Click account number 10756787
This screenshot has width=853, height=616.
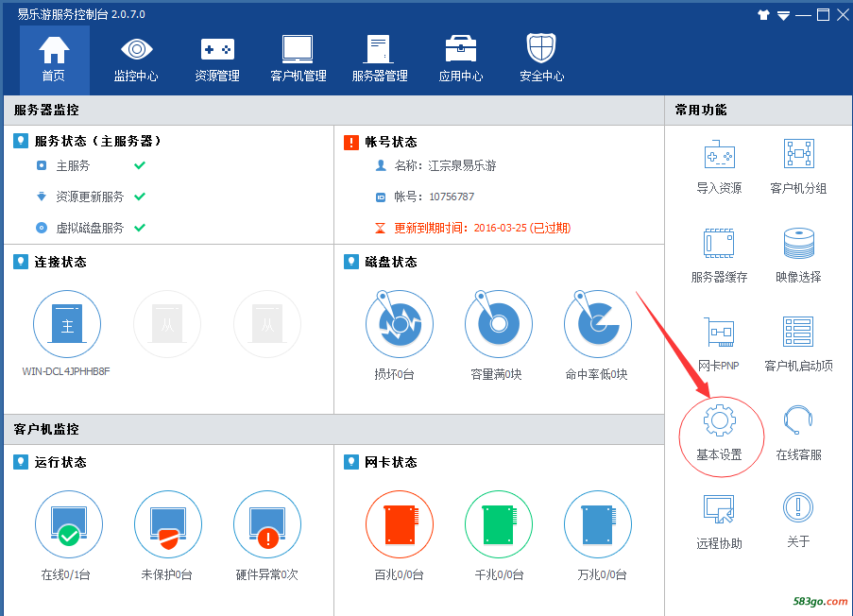tap(452, 197)
